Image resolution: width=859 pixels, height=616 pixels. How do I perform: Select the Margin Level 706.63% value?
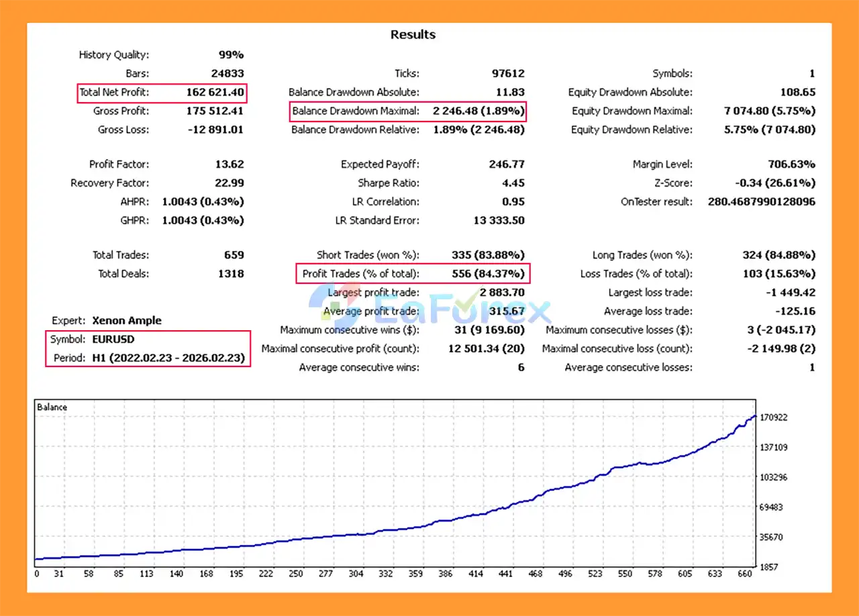791,164
